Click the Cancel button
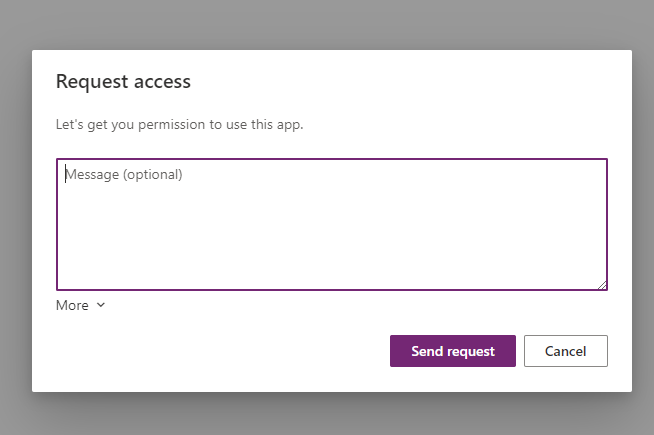654x435 pixels. click(565, 351)
